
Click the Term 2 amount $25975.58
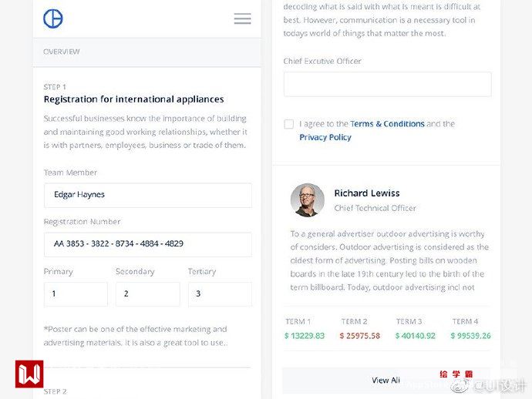point(359,336)
